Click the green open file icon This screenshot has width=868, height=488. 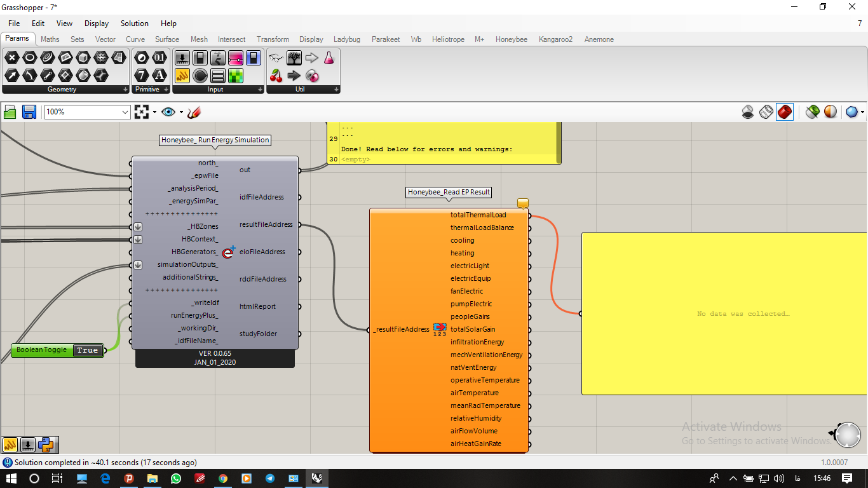(10, 112)
